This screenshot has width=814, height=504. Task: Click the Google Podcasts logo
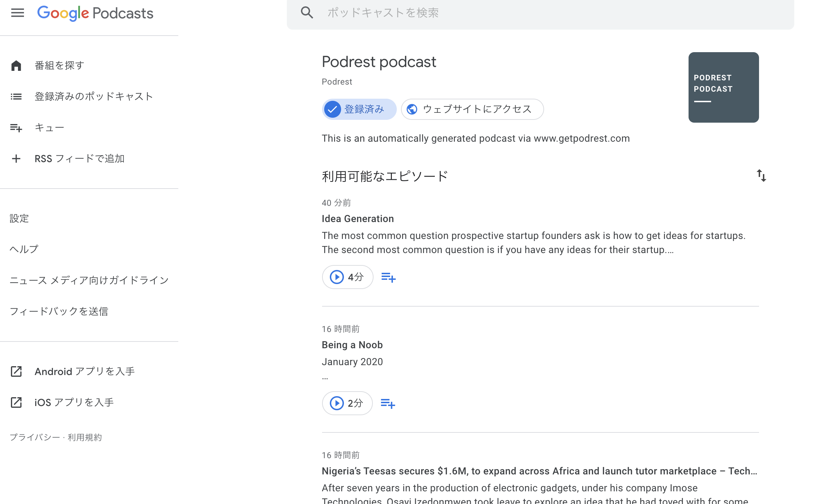coord(95,13)
